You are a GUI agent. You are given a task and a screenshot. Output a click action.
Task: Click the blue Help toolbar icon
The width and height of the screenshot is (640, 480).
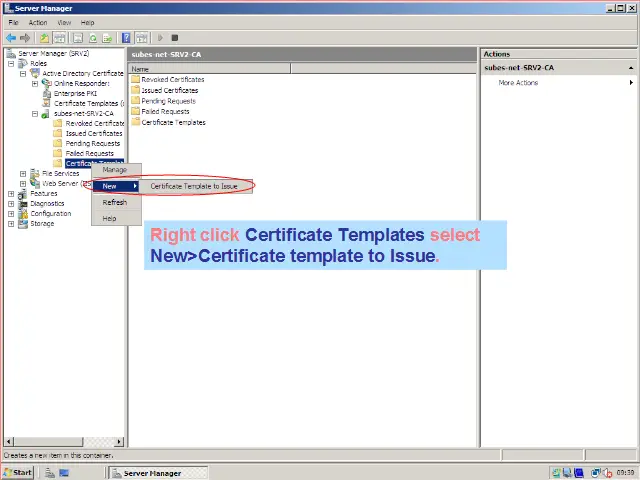(127, 38)
